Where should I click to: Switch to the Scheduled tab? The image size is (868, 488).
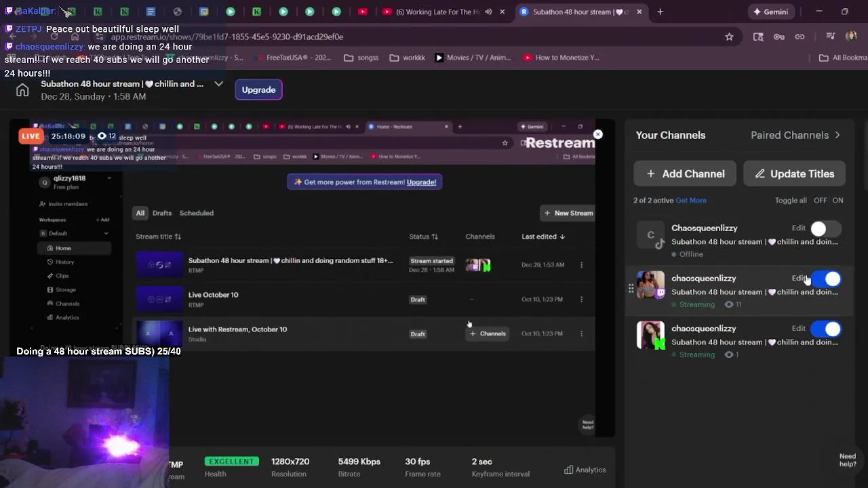[197, 213]
